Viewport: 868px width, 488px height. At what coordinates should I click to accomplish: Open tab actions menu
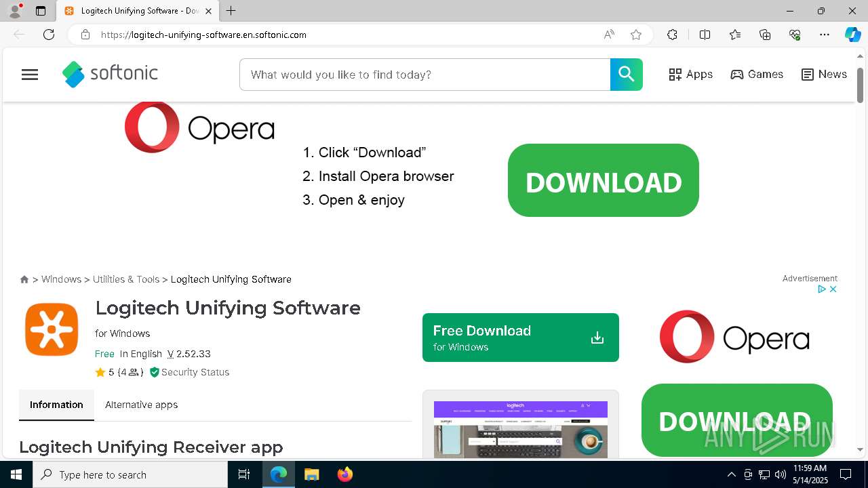click(41, 11)
